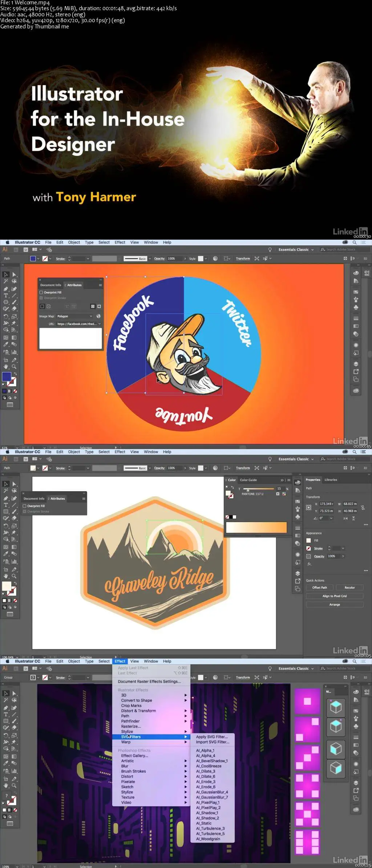Click the fx effects icon in Appearance section

pyautogui.click(x=310, y=564)
